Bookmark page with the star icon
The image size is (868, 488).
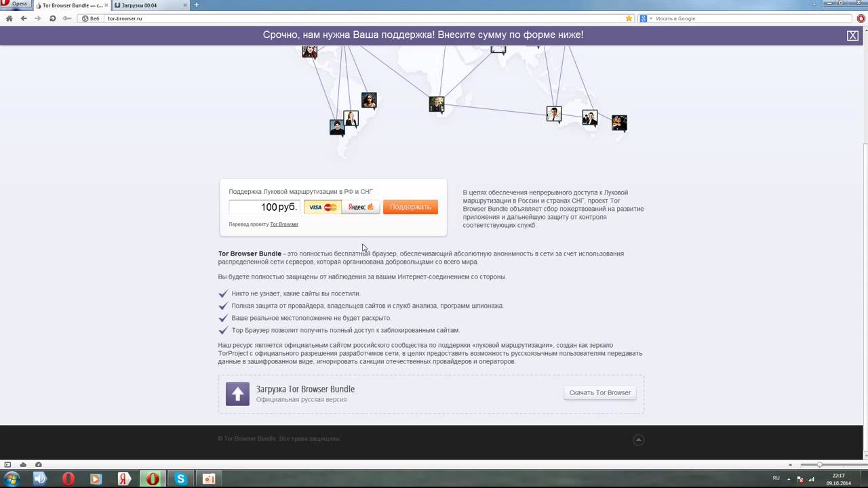coord(629,18)
